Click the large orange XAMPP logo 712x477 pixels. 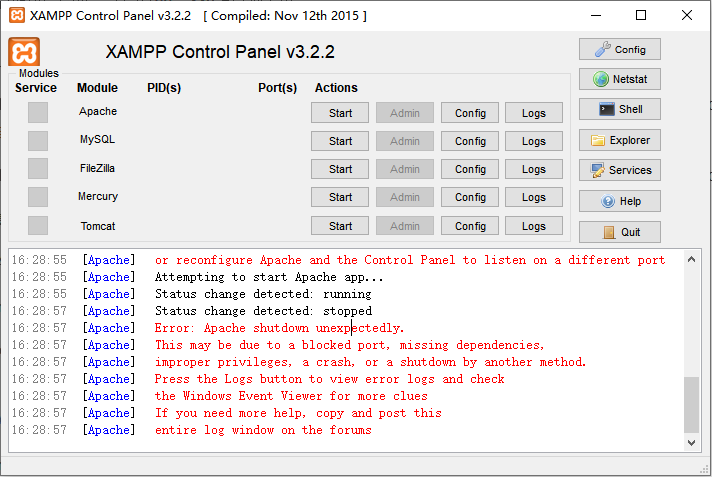click(24, 52)
